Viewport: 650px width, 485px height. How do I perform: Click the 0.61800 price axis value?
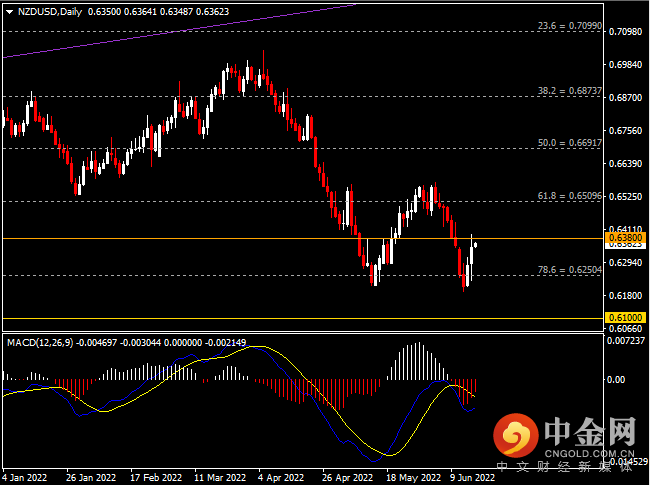click(x=625, y=296)
